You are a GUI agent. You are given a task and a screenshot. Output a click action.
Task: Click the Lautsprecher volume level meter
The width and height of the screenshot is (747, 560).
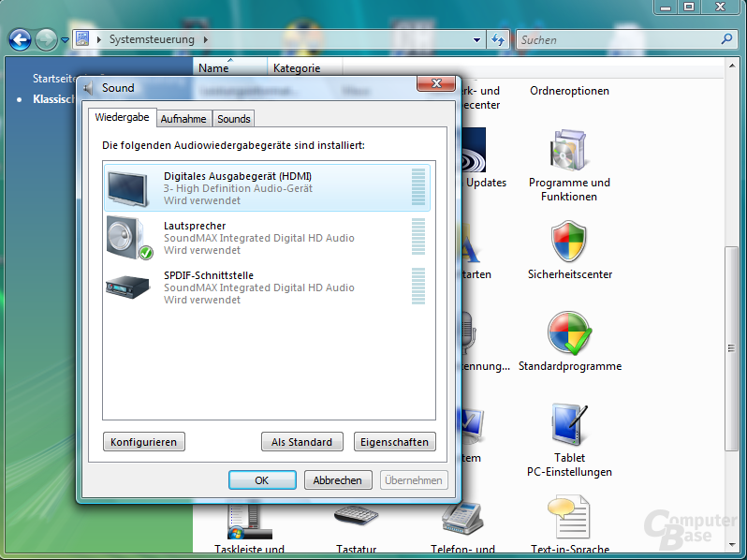(x=418, y=237)
